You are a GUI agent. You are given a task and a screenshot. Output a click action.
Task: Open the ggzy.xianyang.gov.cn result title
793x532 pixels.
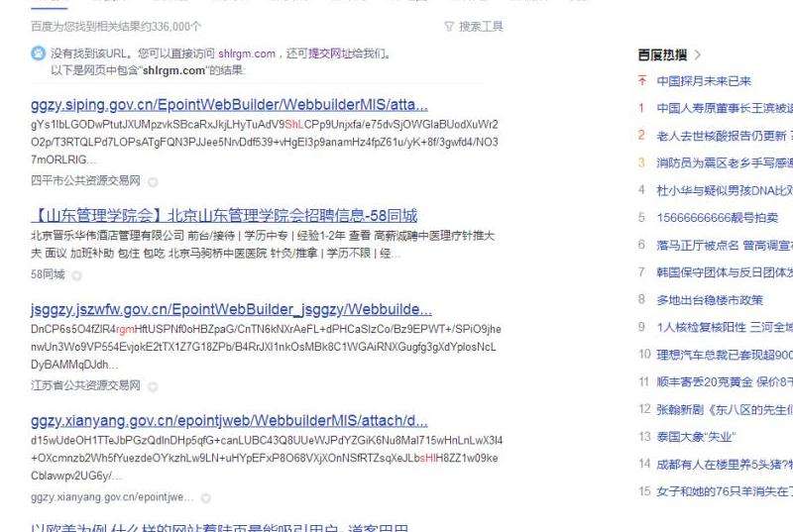click(229, 421)
